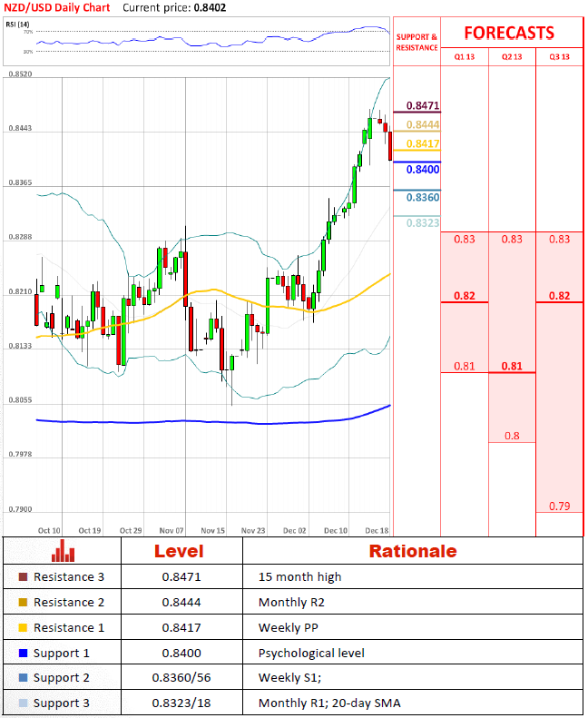Click the 0.79 forecast in Q3 13 column

(x=560, y=507)
